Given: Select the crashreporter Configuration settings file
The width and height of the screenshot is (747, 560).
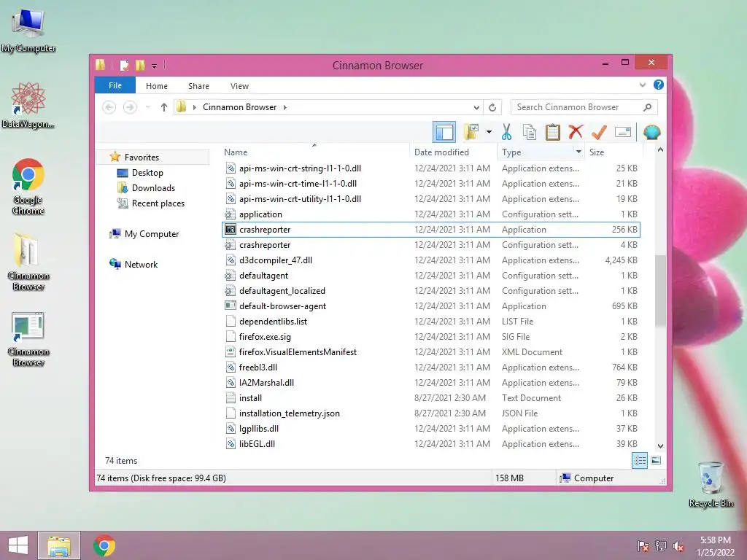Looking at the screenshot, I should tap(430, 245).
